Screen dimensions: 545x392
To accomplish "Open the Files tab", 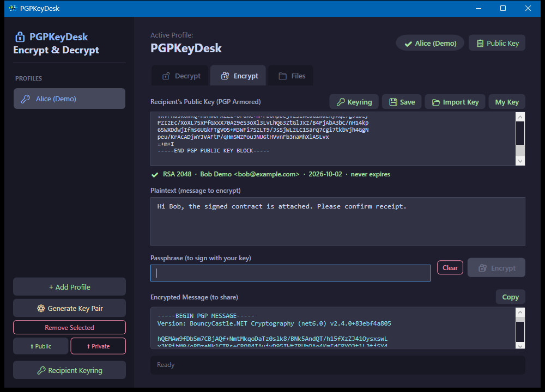I will coord(290,75).
